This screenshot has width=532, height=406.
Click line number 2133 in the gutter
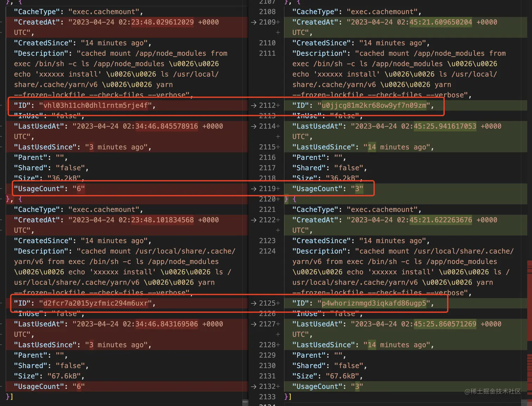coord(267,397)
